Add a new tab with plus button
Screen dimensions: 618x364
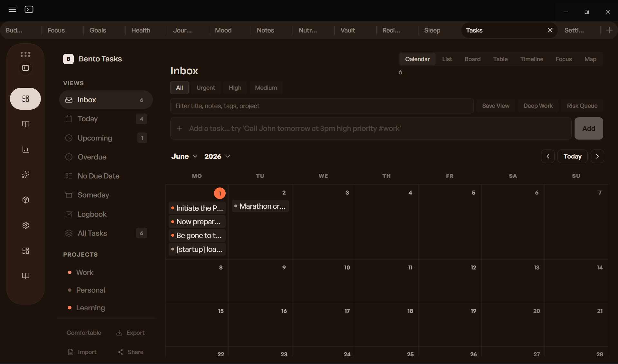tap(609, 30)
